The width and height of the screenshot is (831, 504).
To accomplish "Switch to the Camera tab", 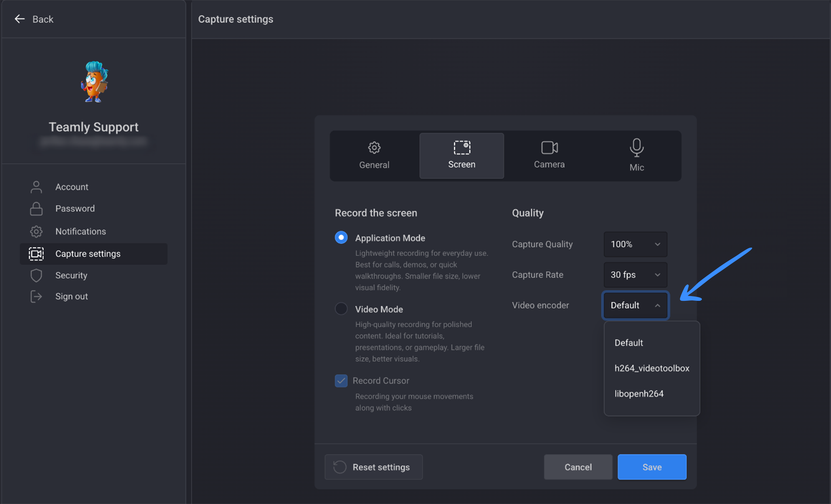I will click(x=549, y=156).
